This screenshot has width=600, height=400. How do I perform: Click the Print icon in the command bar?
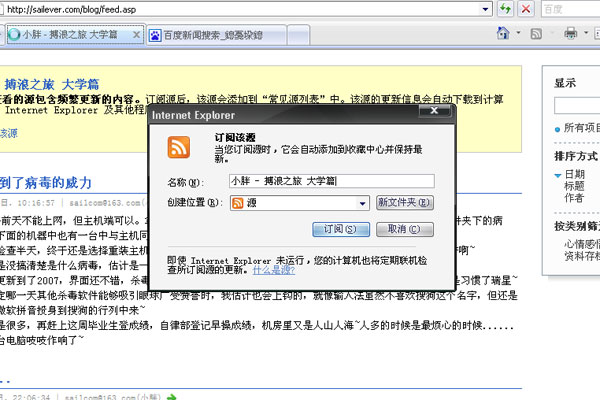pos(570,35)
